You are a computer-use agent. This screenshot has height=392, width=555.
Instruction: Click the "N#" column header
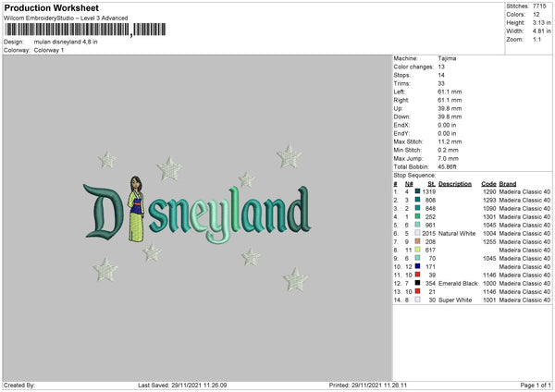(409, 184)
